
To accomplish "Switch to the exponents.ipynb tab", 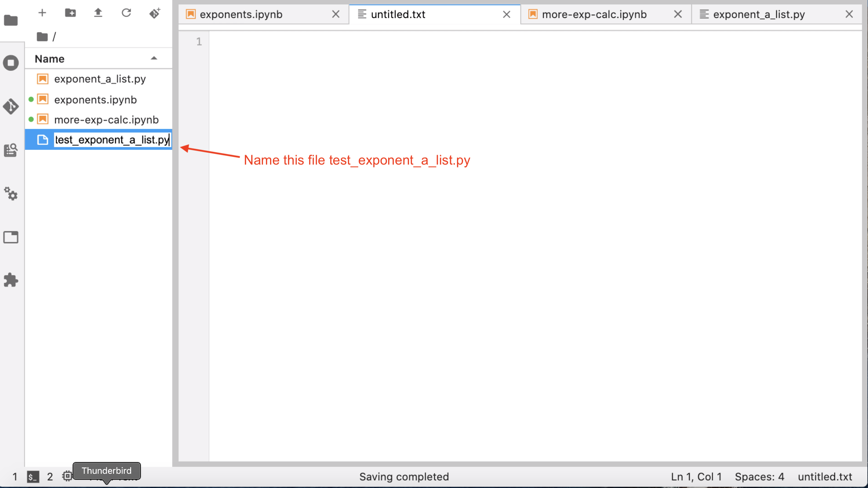I will (x=241, y=15).
